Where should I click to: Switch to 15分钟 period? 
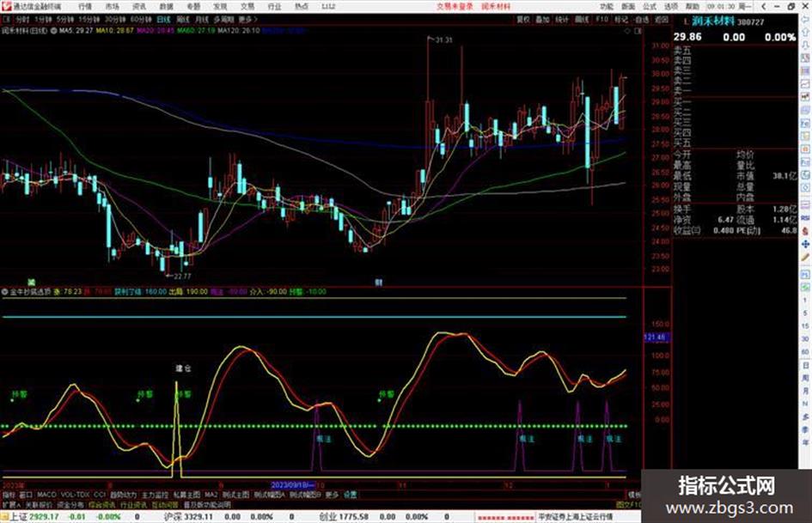(89, 20)
